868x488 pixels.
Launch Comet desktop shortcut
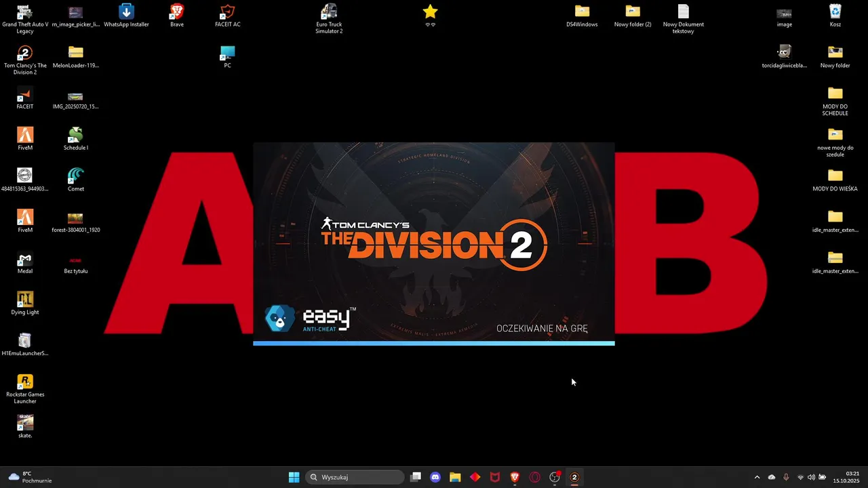tap(76, 180)
